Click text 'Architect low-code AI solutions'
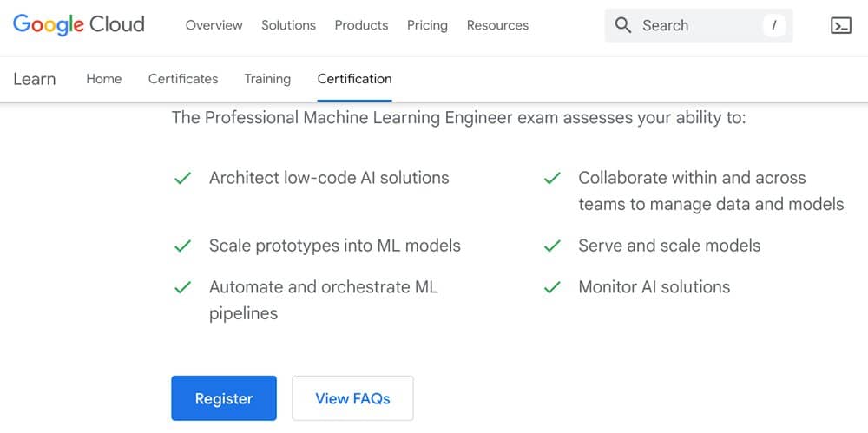 [x=329, y=178]
